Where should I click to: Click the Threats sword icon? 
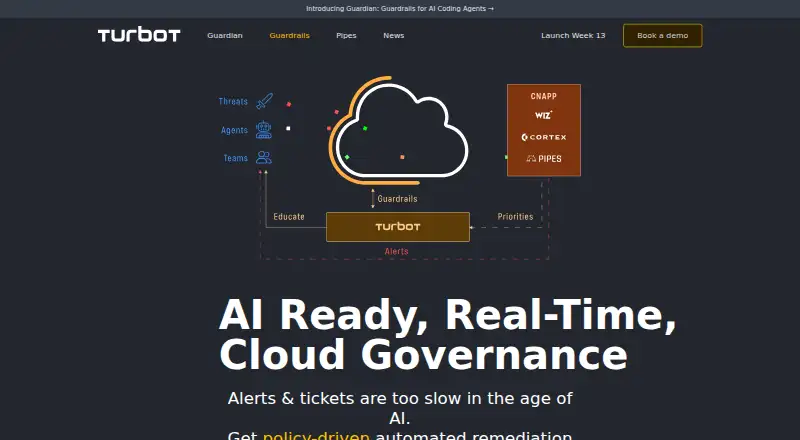tap(264, 101)
